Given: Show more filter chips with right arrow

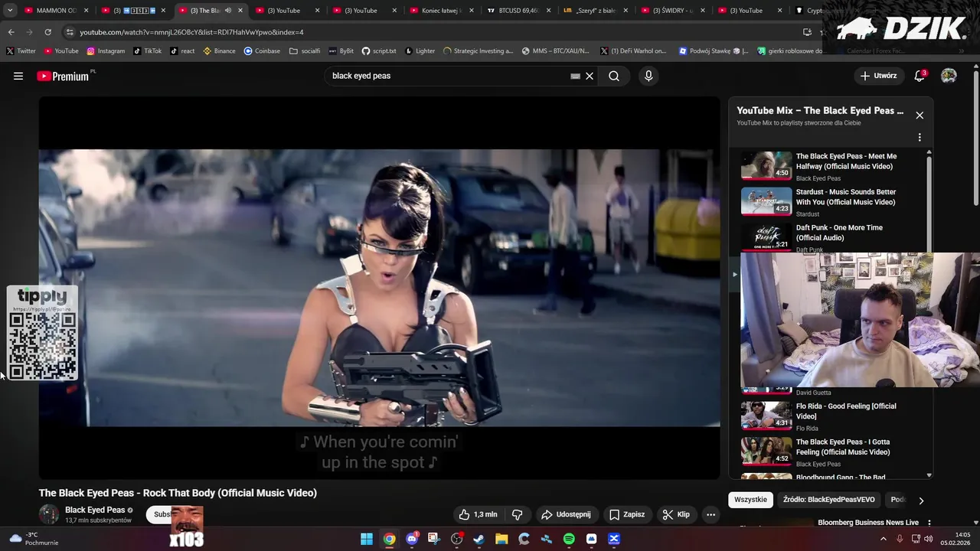Looking at the screenshot, I should (x=921, y=500).
